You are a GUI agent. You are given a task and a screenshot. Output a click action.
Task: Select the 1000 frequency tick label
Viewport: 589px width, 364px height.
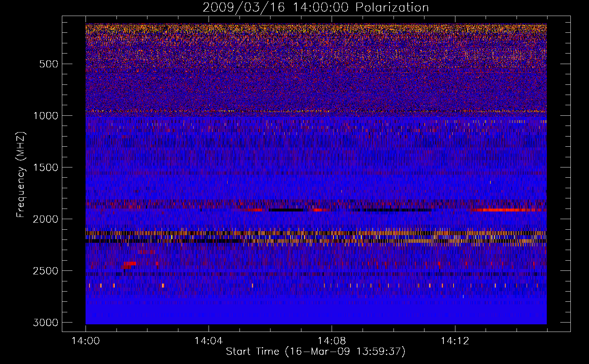click(x=46, y=116)
